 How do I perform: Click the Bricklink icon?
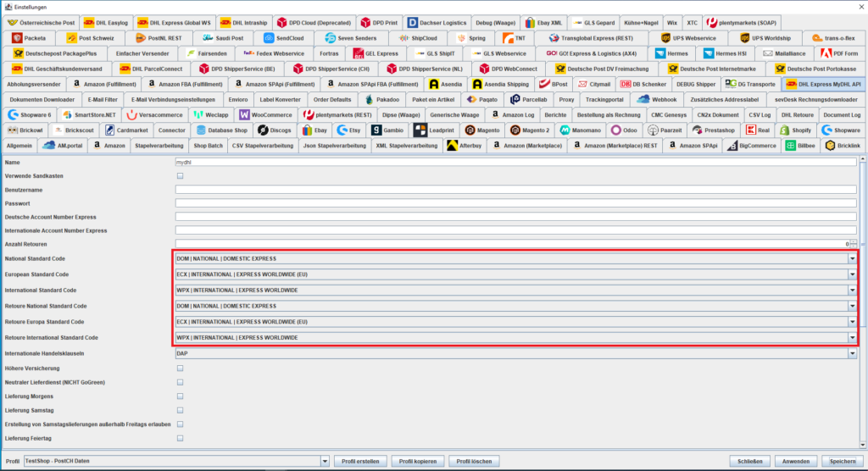pos(830,146)
